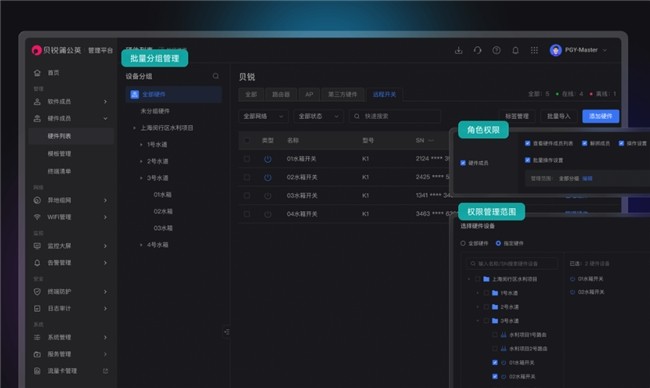Screen dimensions: 650x388
Task: Click the 异地组网 sidebar icon
Action: pos(37,200)
